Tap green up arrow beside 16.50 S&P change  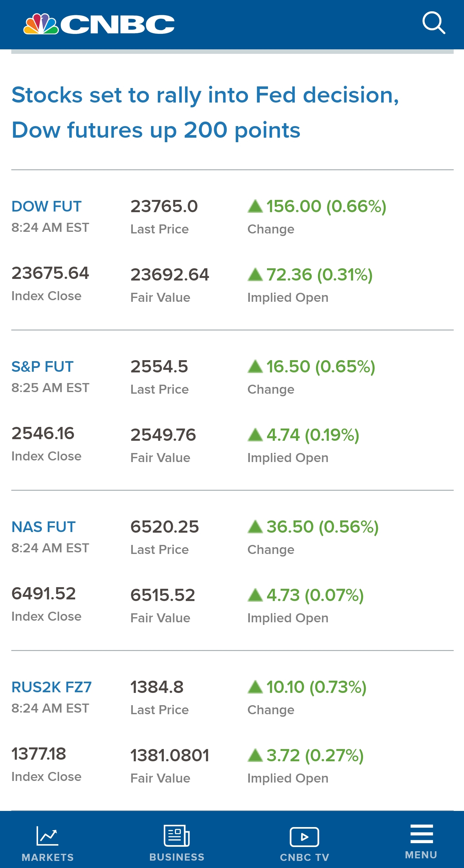click(255, 366)
